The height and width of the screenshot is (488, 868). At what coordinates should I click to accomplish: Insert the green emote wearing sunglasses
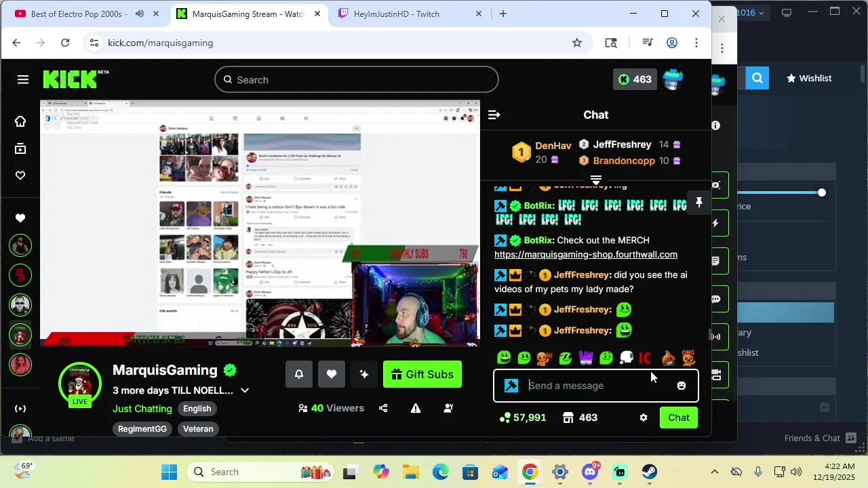(565, 357)
